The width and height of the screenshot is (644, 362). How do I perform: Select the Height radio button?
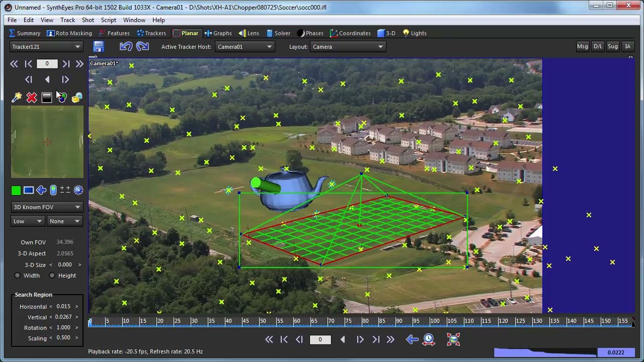(52, 276)
